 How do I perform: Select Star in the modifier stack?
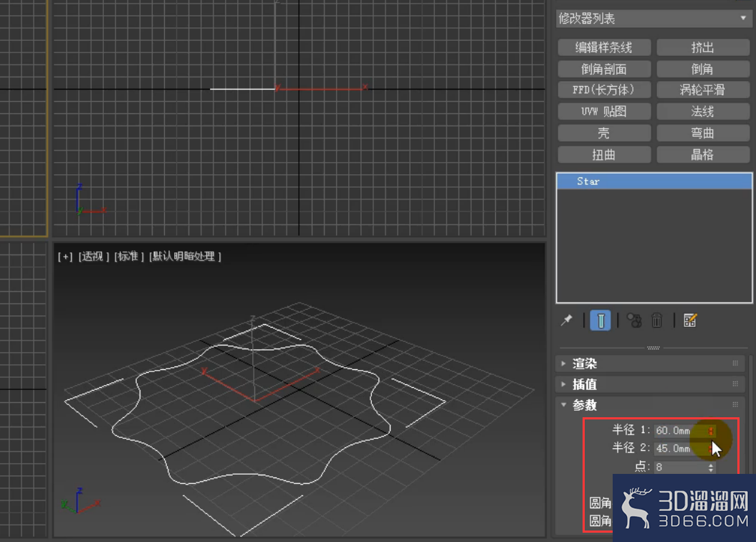coord(654,181)
